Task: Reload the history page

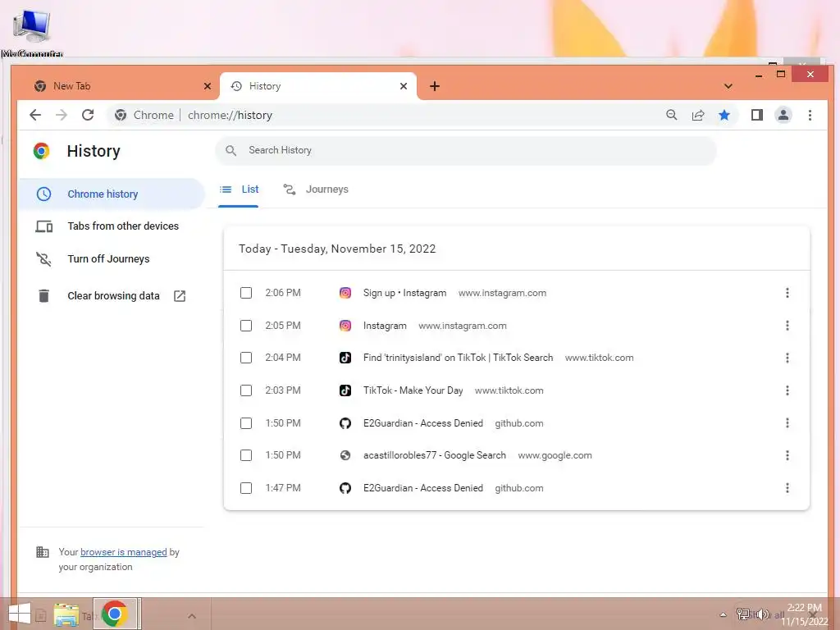Action: coord(88,115)
